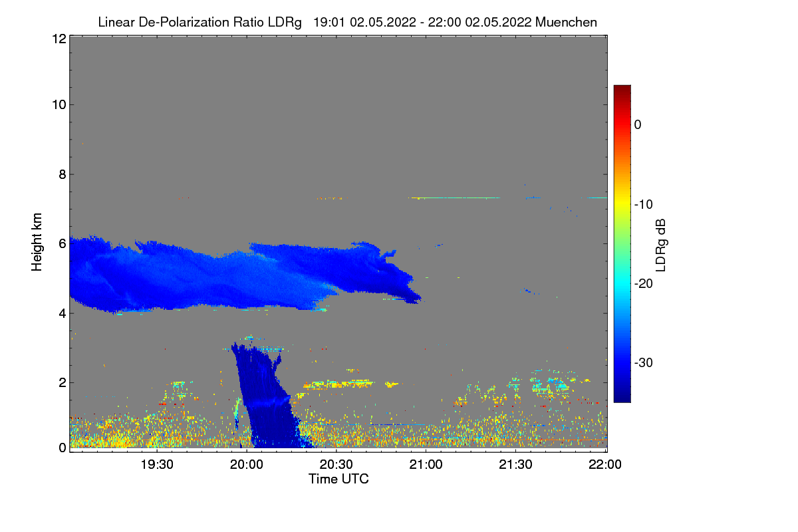Click the '21:00' time tick label
Image resolution: width=798 pixels, height=532 pixels.
pos(426,464)
